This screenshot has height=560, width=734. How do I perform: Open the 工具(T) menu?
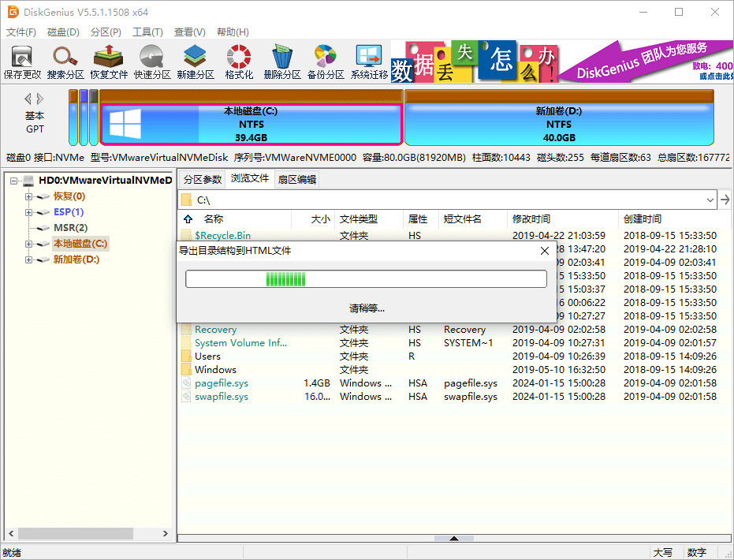tap(147, 32)
